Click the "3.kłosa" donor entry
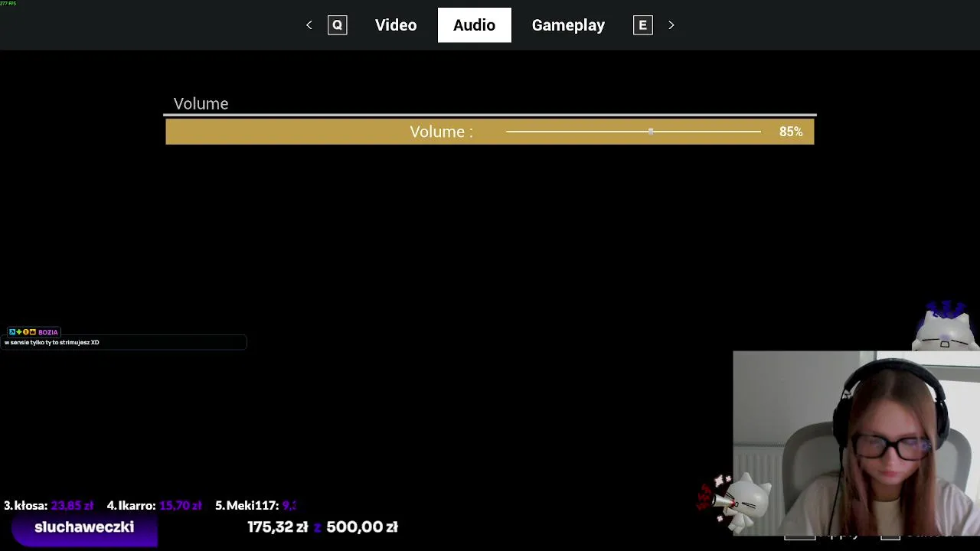 click(x=49, y=506)
